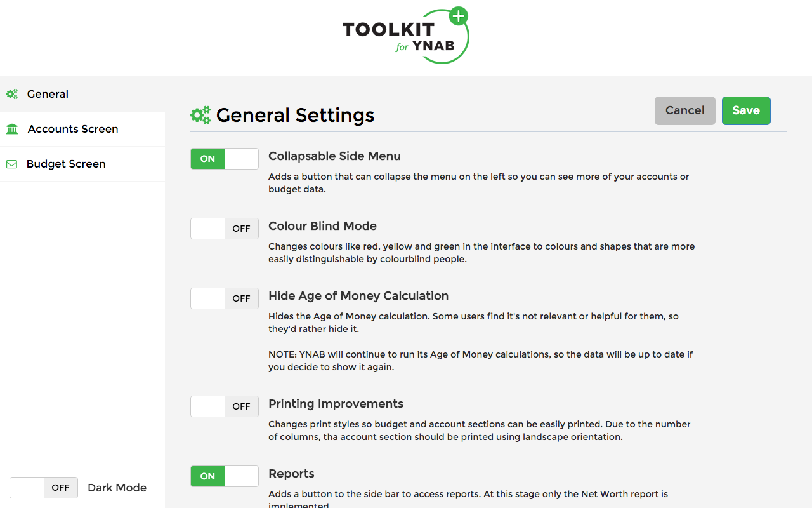Click the Dark Mode label
The width and height of the screenshot is (812, 508).
tap(117, 487)
